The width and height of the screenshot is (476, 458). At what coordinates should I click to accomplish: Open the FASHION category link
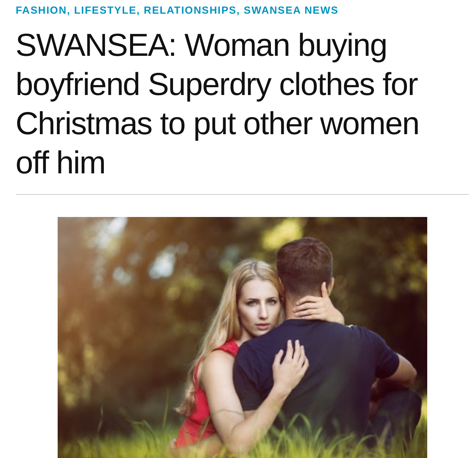point(41,10)
